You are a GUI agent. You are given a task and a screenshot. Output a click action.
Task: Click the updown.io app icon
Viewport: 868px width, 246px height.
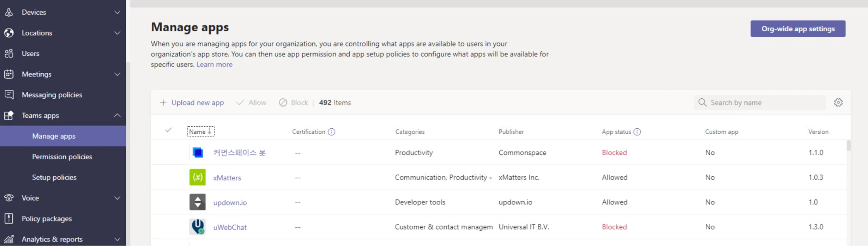[x=198, y=202]
